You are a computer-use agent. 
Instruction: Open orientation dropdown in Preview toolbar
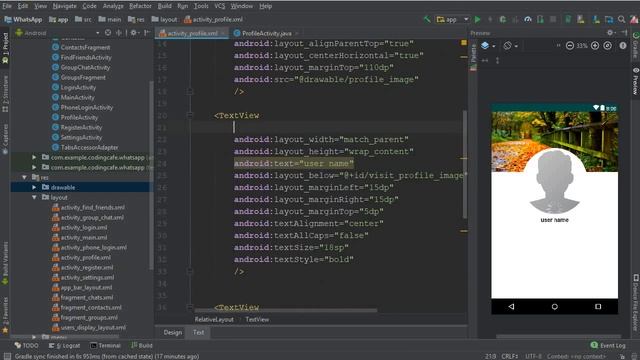tap(510, 46)
